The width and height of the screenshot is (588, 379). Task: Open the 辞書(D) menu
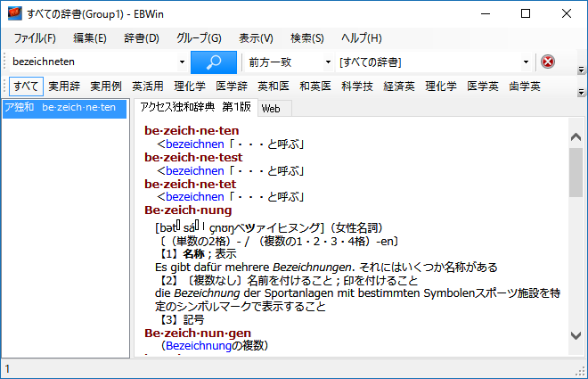click(142, 37)
